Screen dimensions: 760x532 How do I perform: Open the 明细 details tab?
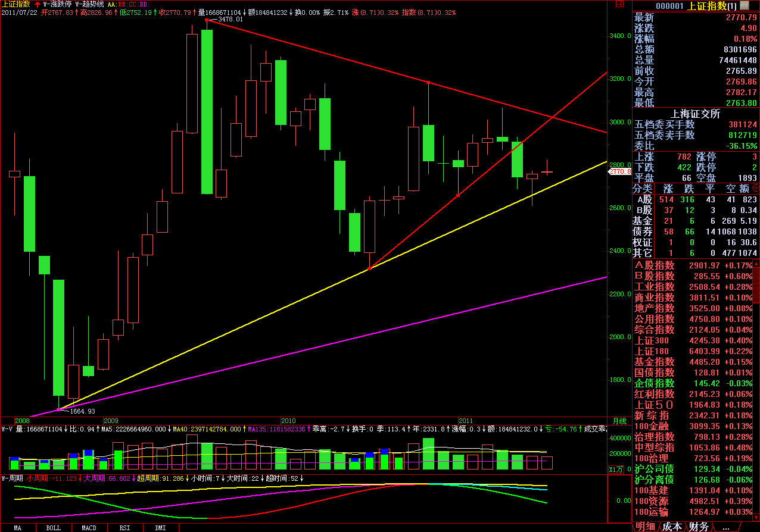[645, 527]
